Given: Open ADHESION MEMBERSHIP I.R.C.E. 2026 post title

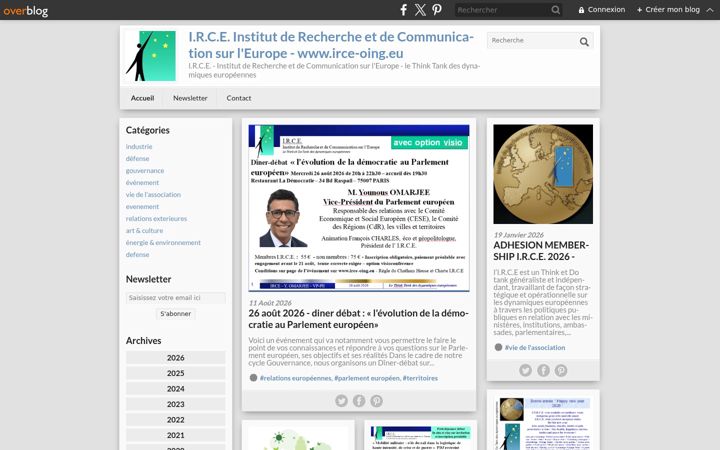Looking at the screenshot, I should point(541,251).
